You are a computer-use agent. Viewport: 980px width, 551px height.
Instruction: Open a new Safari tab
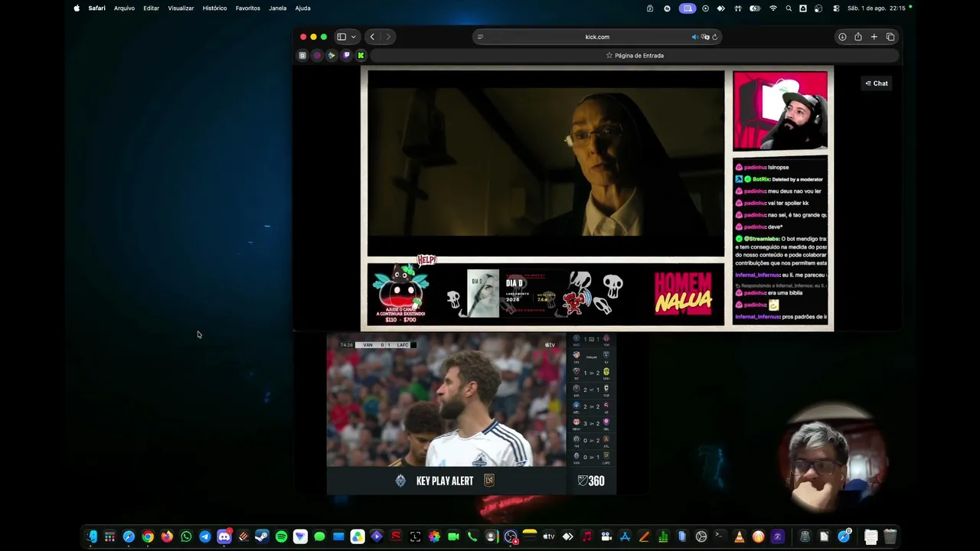point(874,37)
